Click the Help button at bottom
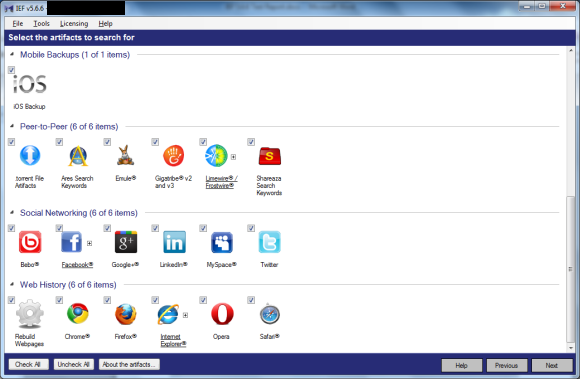 pos(462,366)
